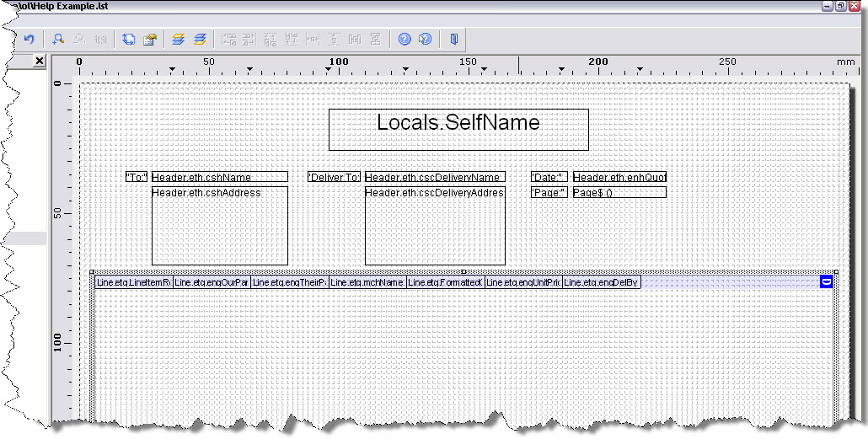The image size is (868, 439).
Task: Click the eighth greyed alignment icon
Action: tap(375, 40)
